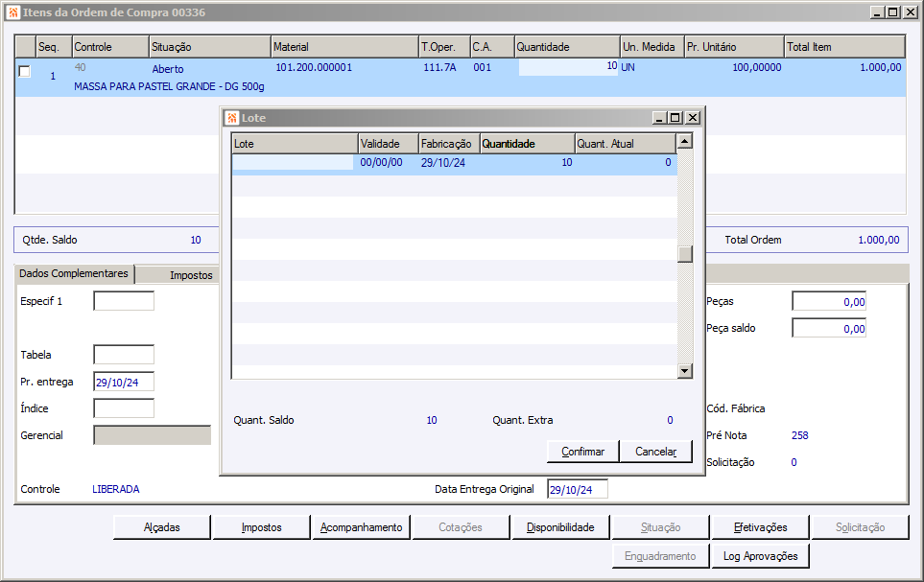The width and height of the screenshot is (924, 582).
Task: Click the Tabela input field
Action: pos(124,355)
